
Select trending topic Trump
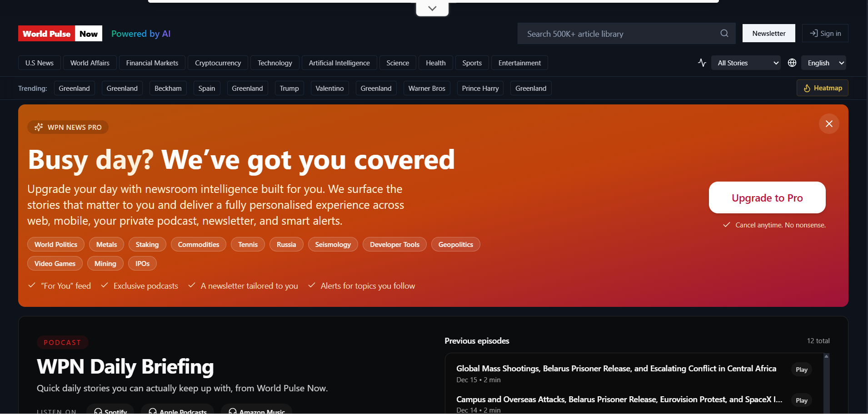coord(289,88)
